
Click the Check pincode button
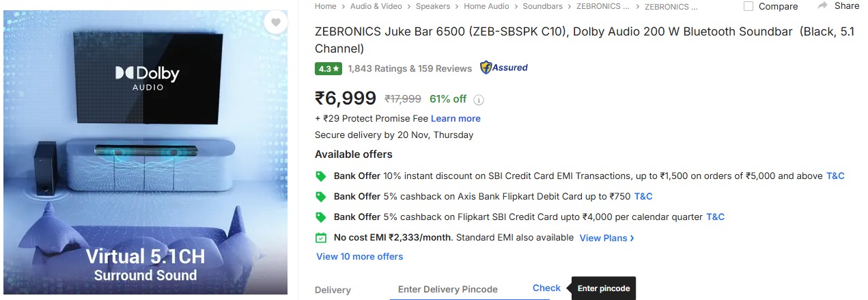coord(546,288)
